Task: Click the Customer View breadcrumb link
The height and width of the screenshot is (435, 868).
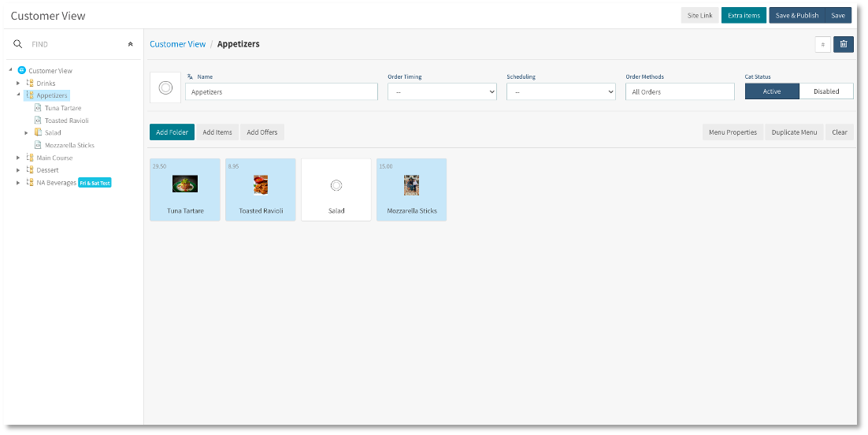Action: 177,44
